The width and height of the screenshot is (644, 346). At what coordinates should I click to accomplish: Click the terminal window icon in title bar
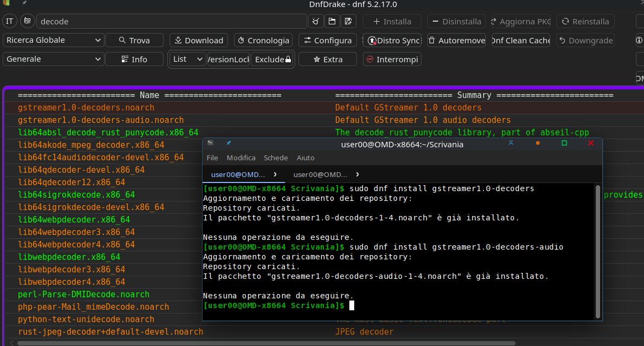click(x=210, y=143)
